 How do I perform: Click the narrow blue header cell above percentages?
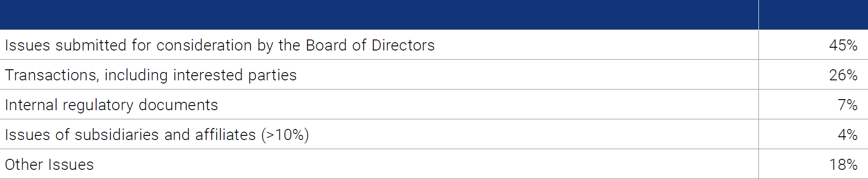(813, 15)
